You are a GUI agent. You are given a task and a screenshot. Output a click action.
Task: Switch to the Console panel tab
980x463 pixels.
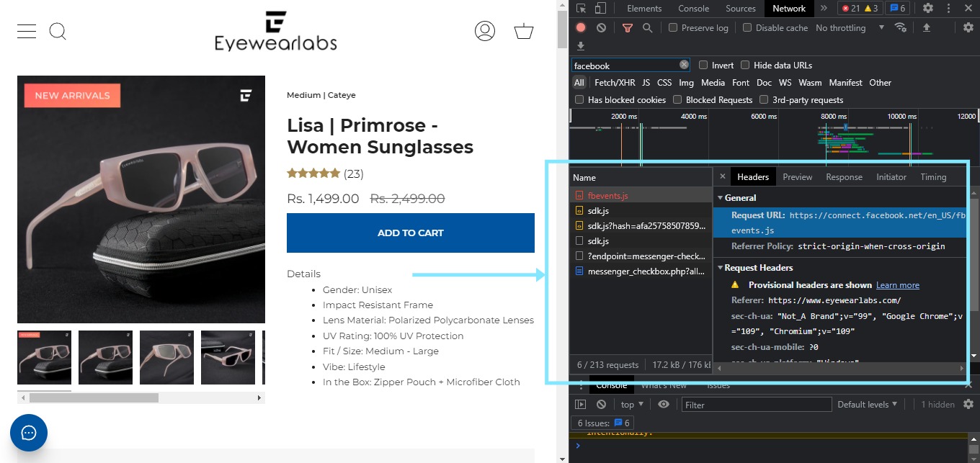[693, 9]
